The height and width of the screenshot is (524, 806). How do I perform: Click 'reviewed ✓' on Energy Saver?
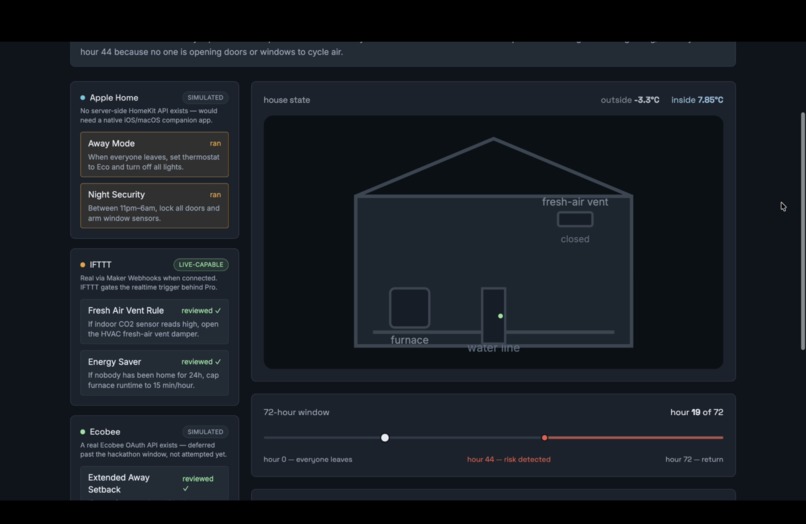(x=201, y=362)
